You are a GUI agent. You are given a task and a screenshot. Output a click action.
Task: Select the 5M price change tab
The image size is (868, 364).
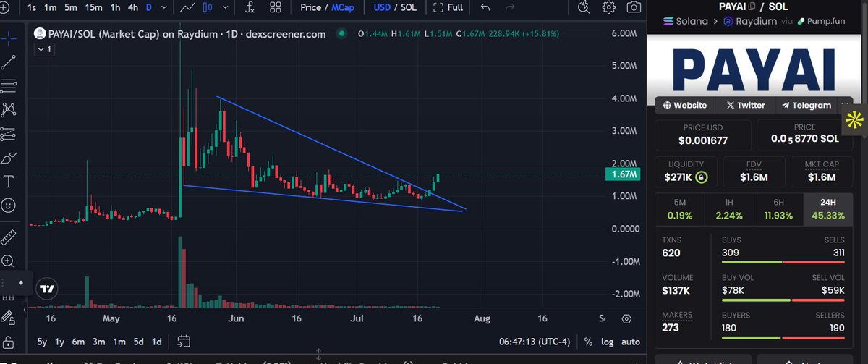click(679, 209)
